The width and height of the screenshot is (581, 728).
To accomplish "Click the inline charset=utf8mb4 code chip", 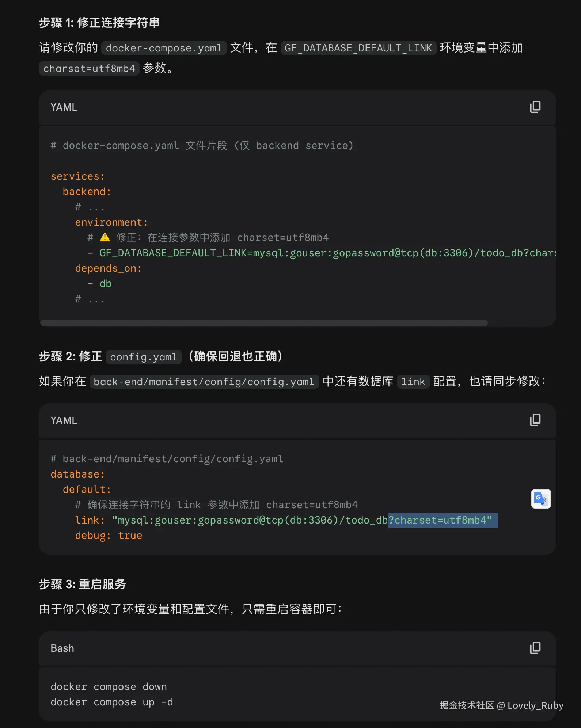I will pos(89,69).
